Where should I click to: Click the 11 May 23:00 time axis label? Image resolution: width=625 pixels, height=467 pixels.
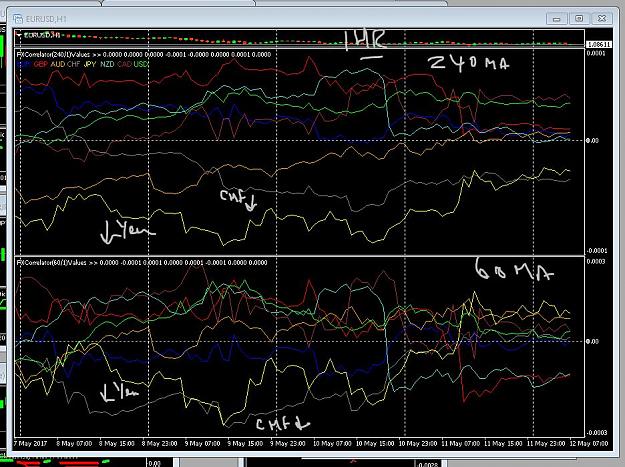point(546,443)
